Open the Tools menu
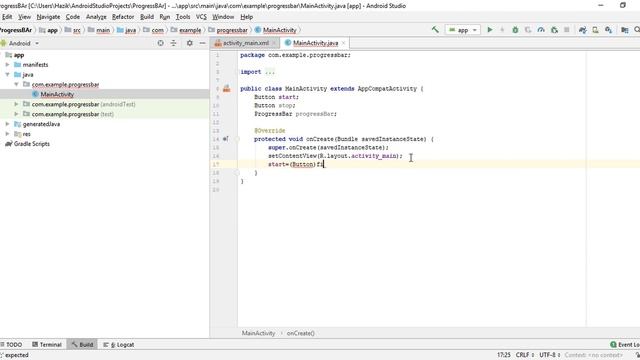 coord(183,17)
